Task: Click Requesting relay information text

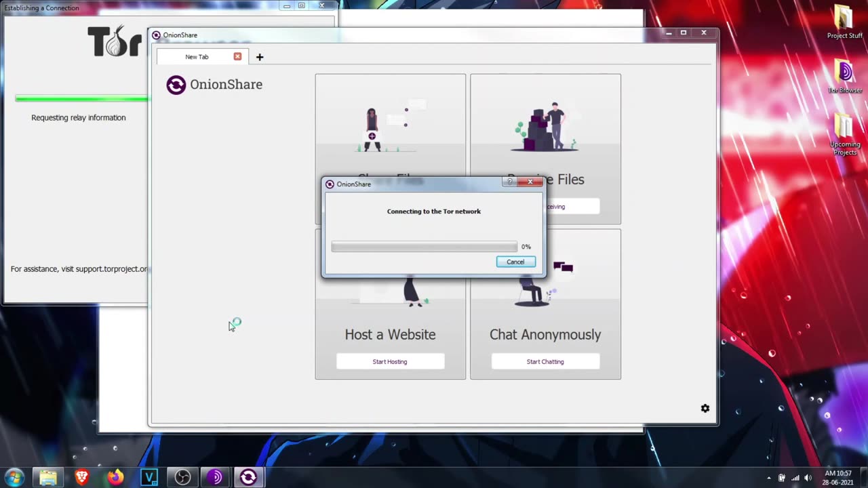Action: [x=79, y=117]
